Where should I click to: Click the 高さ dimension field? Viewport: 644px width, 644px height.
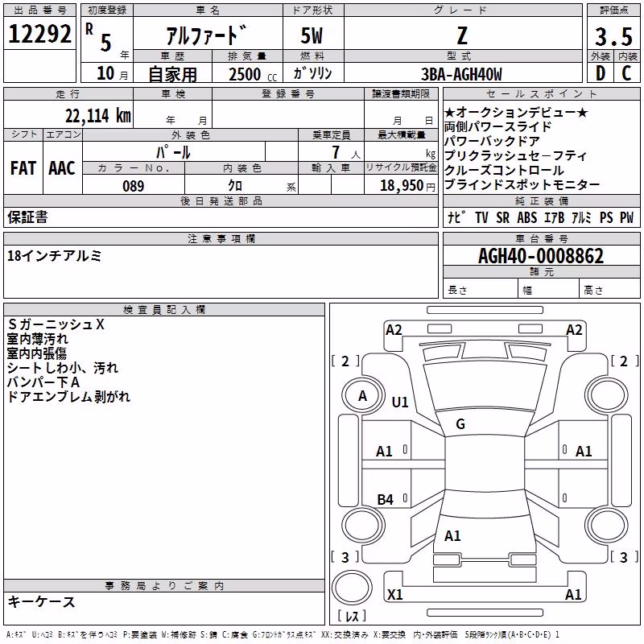[x=609, y=288]
